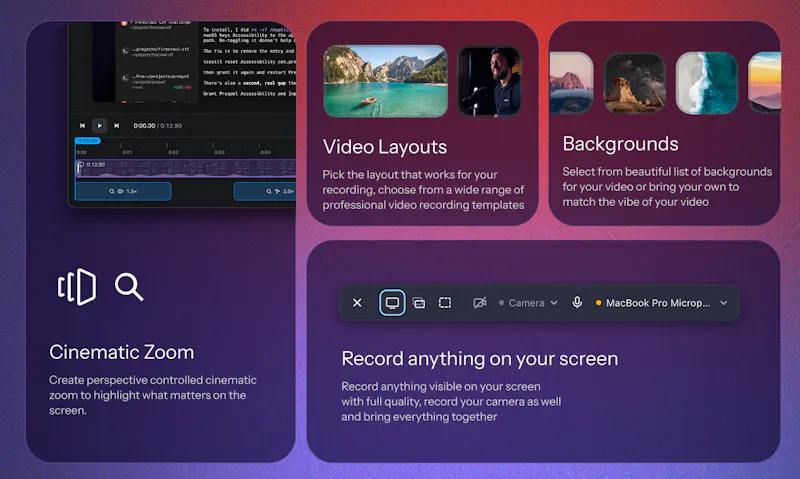The image size is (800, 479).
Task: Select the 2.0x zoom segment
Action: (x=265, y=191)
